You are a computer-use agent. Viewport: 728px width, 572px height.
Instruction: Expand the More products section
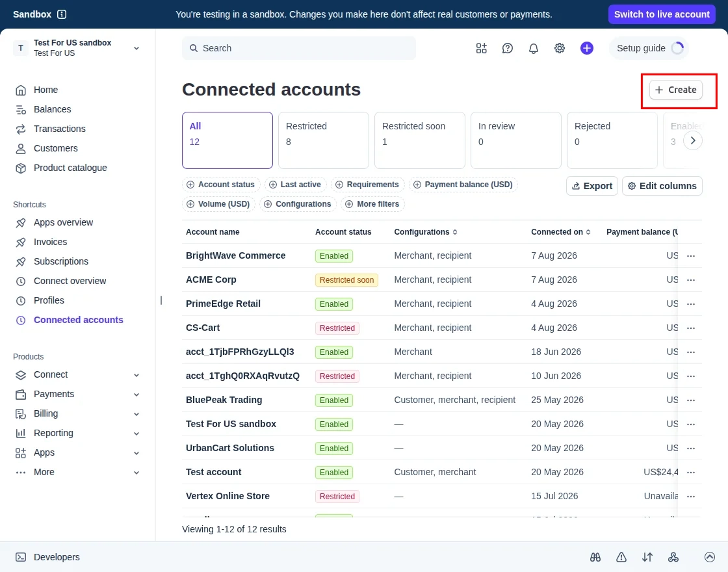tap(77, 472)
